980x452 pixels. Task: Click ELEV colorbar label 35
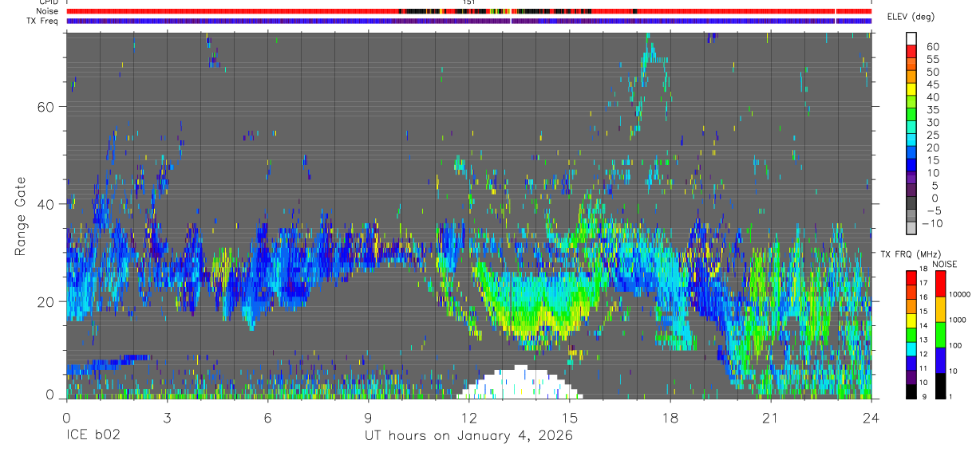pos(932,110)
